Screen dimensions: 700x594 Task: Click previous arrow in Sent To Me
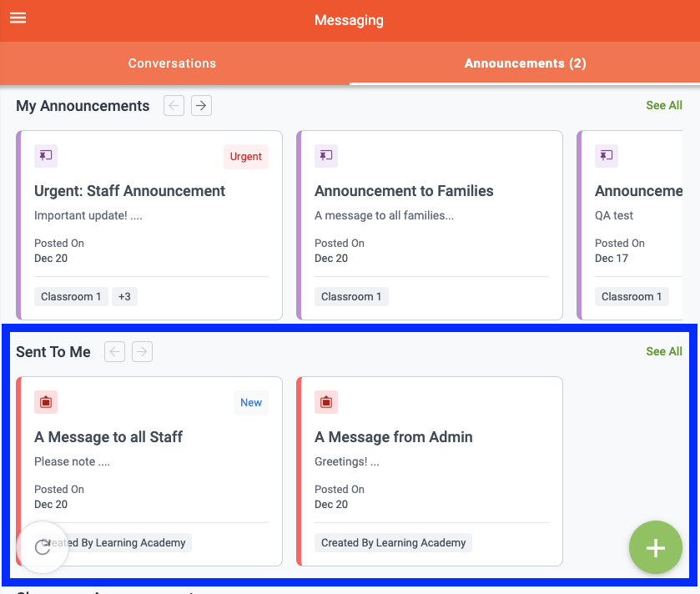tap(115, 351)
